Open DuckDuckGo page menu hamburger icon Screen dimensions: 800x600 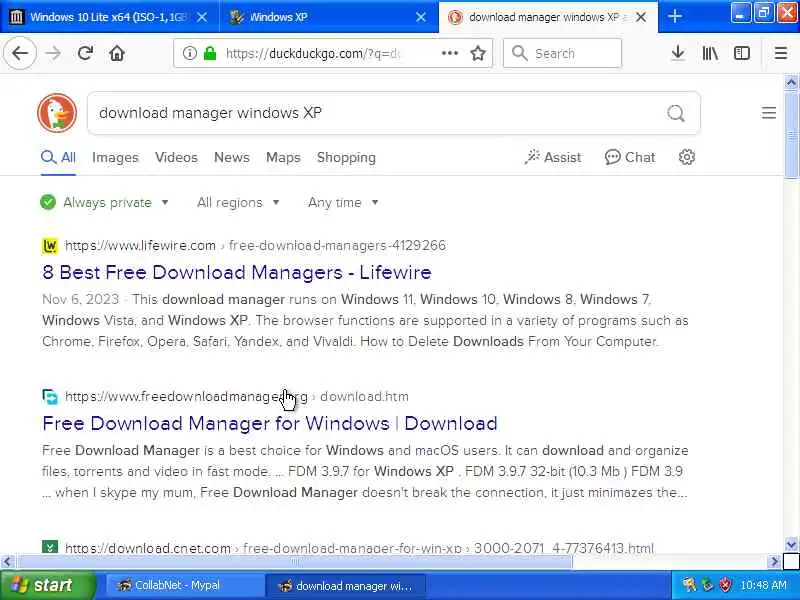pyautogui.click(x=769, y=113)
